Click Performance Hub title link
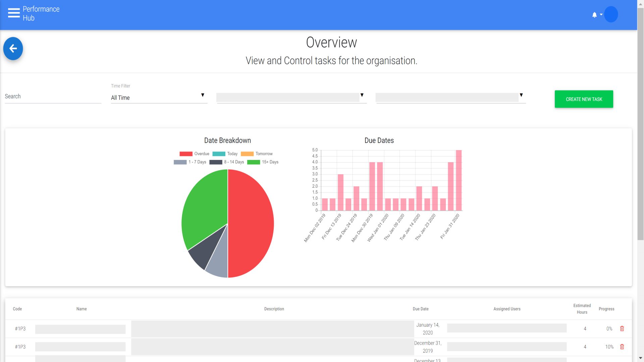The image size is (644, 362). point(41,13)
